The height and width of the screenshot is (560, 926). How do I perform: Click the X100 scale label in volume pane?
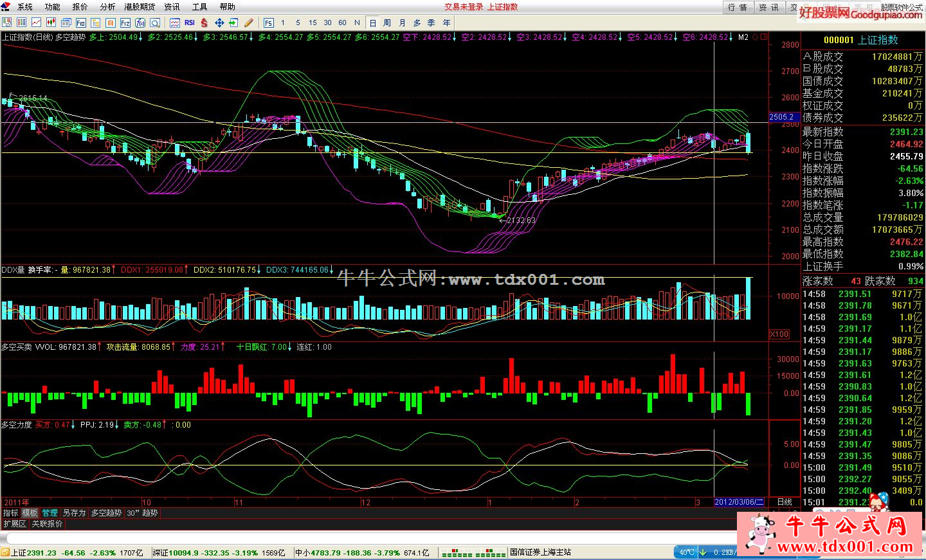tap(779, 334)
